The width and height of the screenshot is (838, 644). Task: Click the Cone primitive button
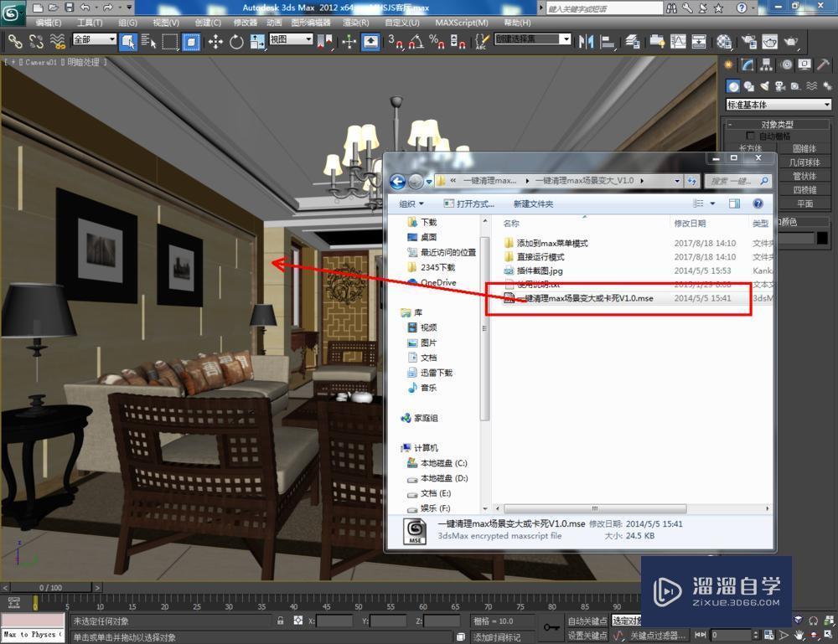click(x=804, y=148)
